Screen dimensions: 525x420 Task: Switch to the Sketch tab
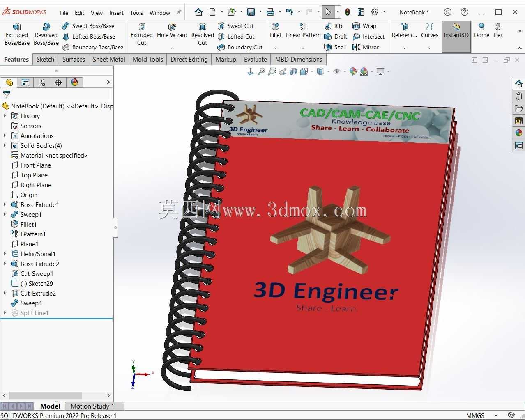coord(45,60)
